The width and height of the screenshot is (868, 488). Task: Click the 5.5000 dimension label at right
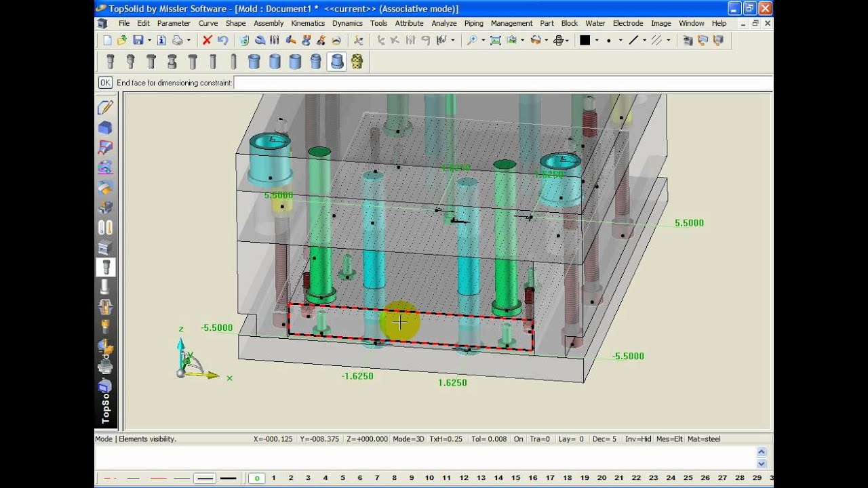(689, 223)
